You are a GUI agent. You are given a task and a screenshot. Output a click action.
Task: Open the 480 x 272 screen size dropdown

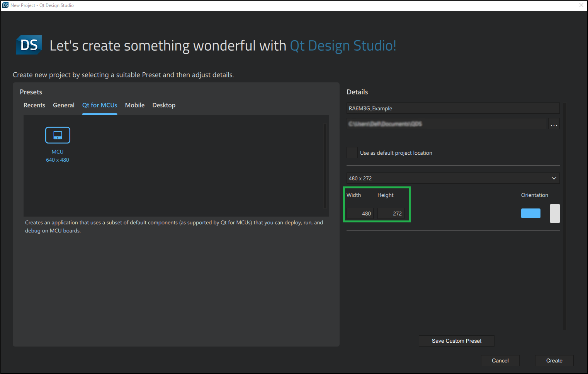coord(453,178)
